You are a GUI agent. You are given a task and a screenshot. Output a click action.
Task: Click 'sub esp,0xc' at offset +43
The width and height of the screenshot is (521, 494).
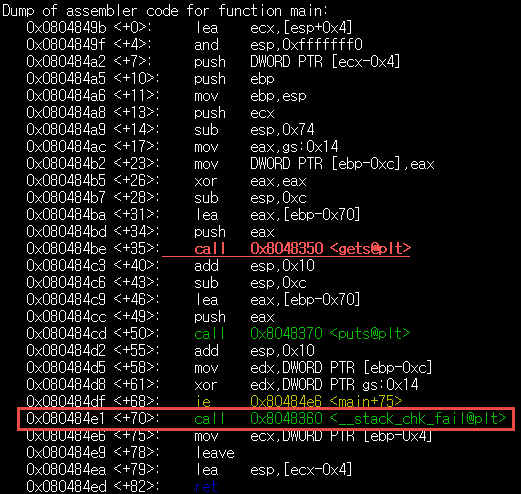pyautogui.click(x=250, y=283)
